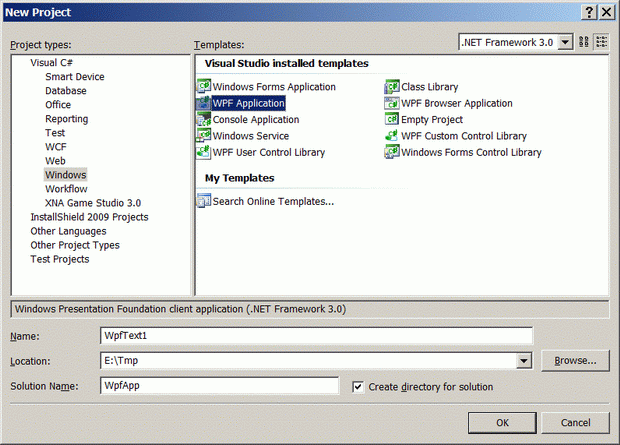Select XNA Game Studio 3.0 type
620x445 pixels.
point(93,203)
